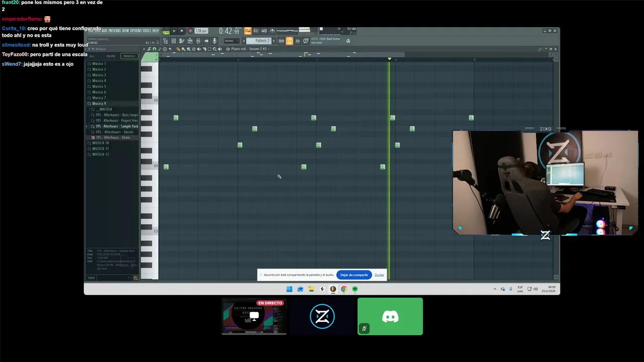The height and width of the screenshot is (362, 644).
Task: Toggle the record button in transport
Action: [190, 31]
